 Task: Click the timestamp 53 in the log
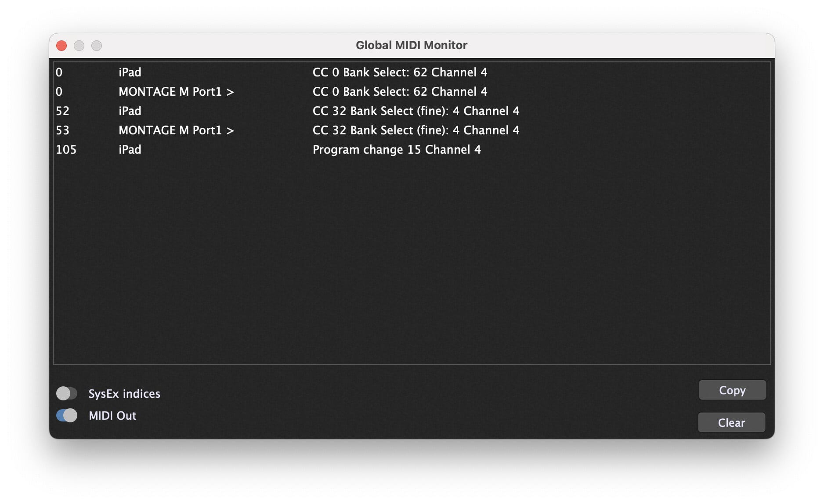[62, 130]
